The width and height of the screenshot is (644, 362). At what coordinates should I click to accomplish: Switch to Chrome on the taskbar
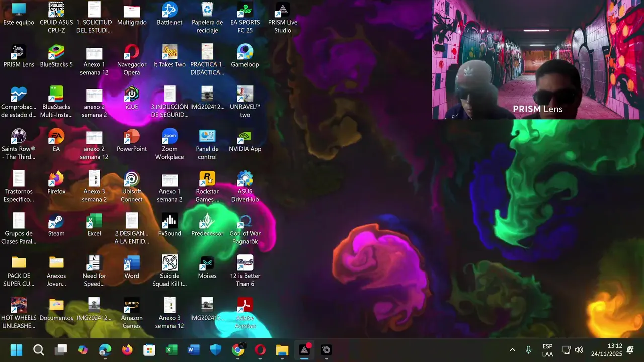click(x=238, y=350)
